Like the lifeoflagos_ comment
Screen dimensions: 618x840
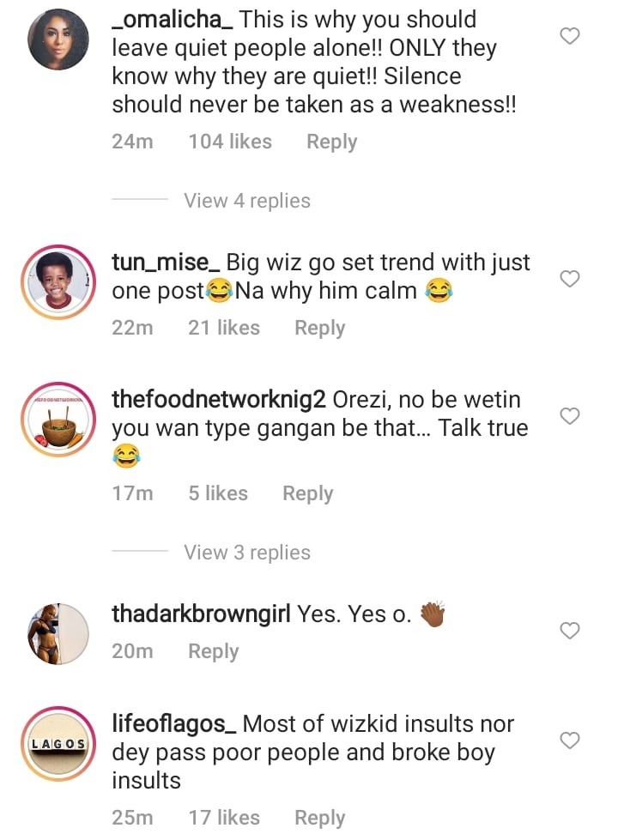(x=570, y=740)
